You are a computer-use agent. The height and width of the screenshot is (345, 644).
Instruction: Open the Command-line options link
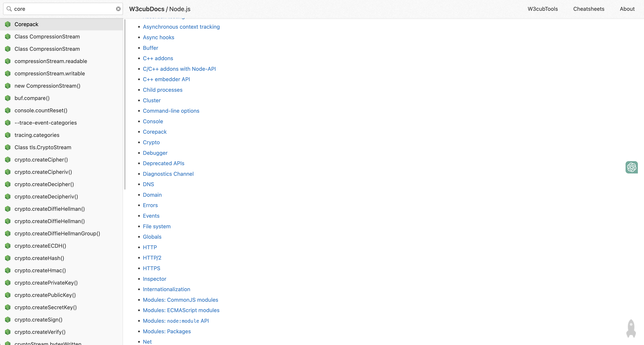(x=171, y=111)
